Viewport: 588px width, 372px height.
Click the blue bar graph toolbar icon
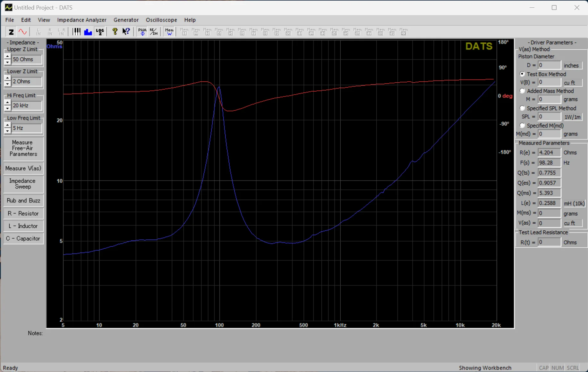pyautogui.click(x=88, y=32)
